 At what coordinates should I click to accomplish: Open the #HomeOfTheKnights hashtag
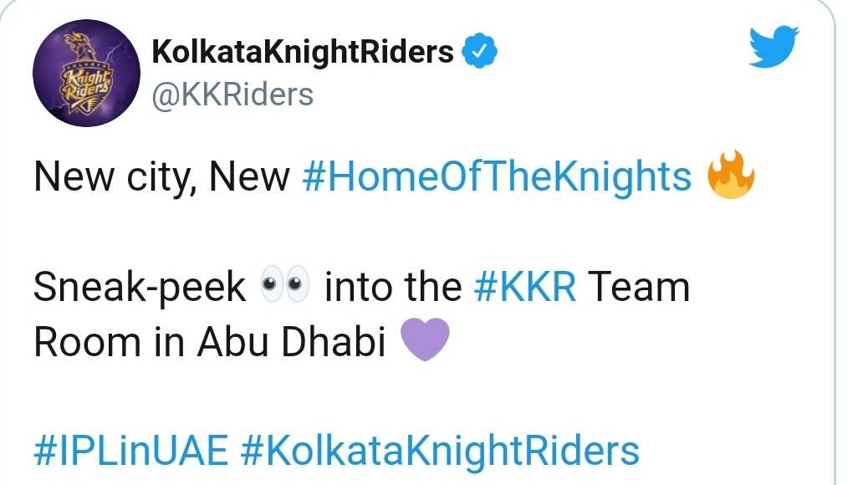coord(497,177)
